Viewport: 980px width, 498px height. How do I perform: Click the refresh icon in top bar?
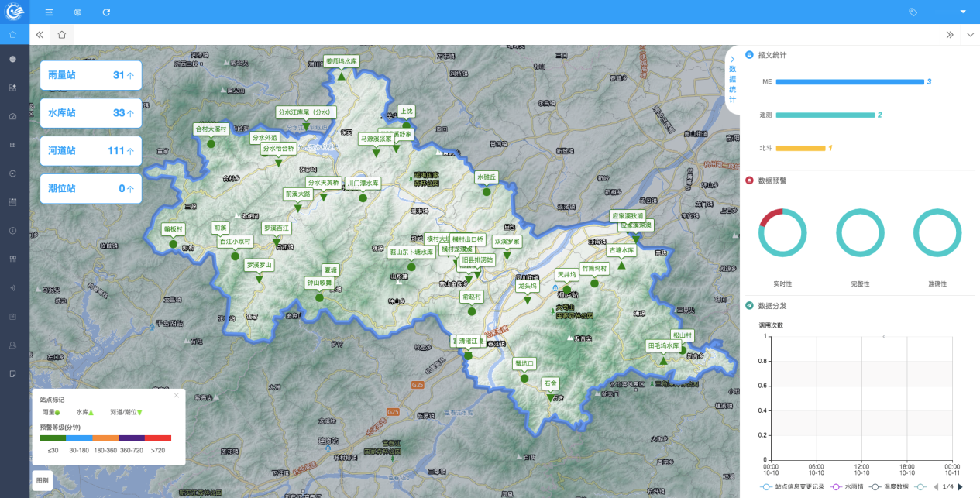point(106,12)
